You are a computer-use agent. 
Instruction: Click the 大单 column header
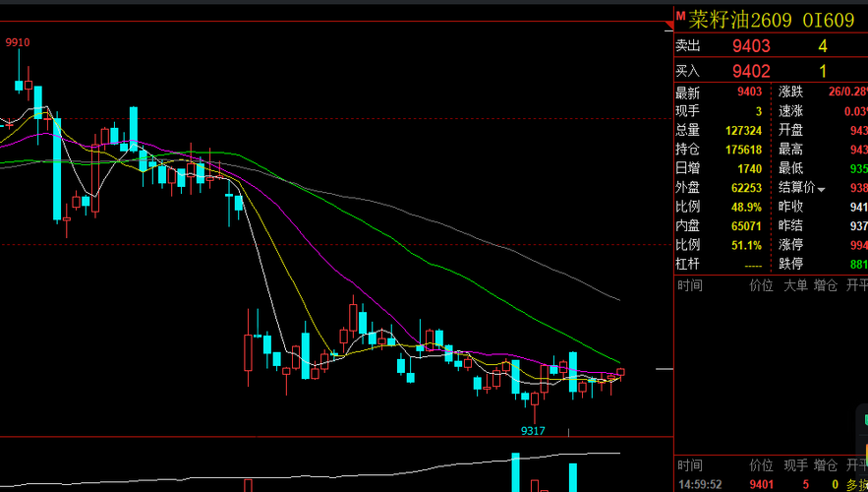pyautogui.click(x=795, y=285)
